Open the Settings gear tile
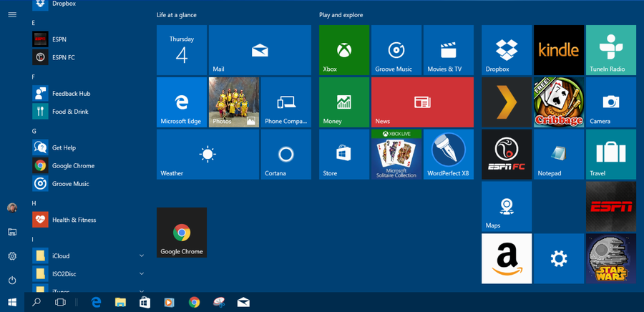Viewport: 644px width, 312px height. (559, 258)
